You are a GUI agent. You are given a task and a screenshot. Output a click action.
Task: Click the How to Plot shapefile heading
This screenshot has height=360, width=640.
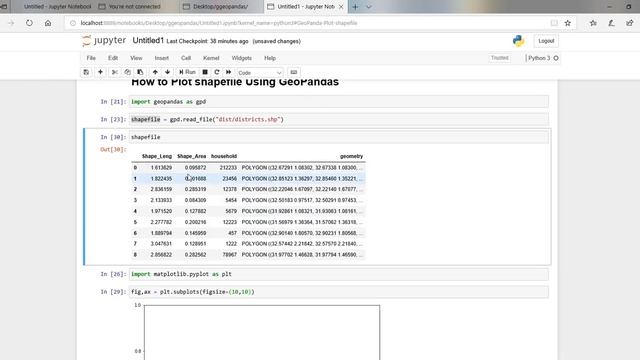coord(235,82)
